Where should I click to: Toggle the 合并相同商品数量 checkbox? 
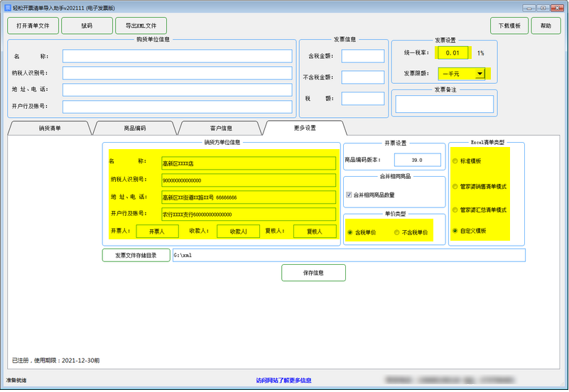click(349, 195)
